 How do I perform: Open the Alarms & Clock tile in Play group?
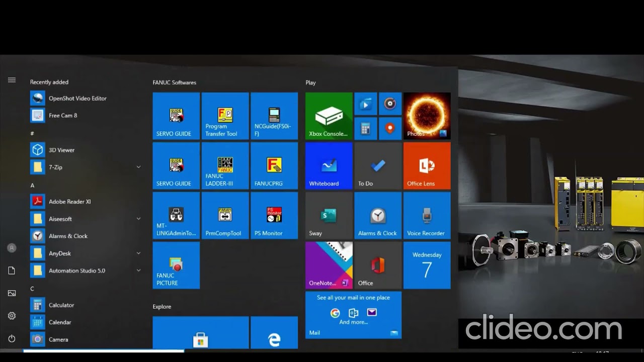(x=378, y=216)
